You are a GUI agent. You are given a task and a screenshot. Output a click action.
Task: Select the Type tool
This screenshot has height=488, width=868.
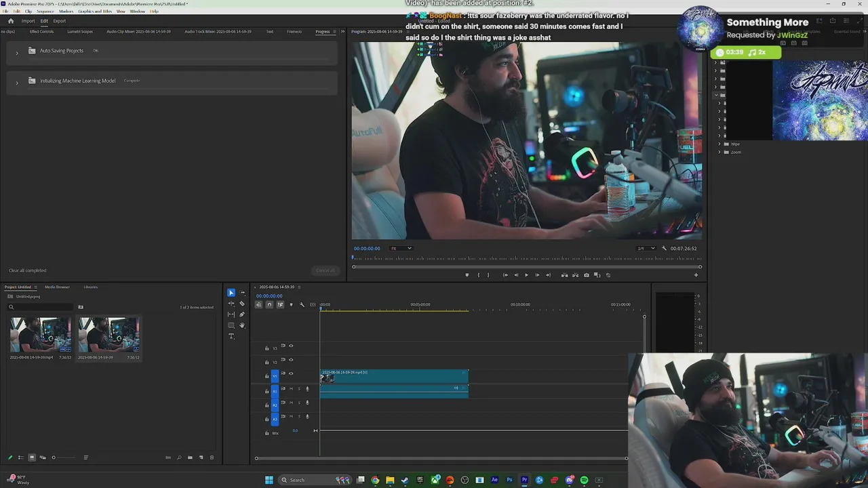pyautogui.click(x=231, y=336)
